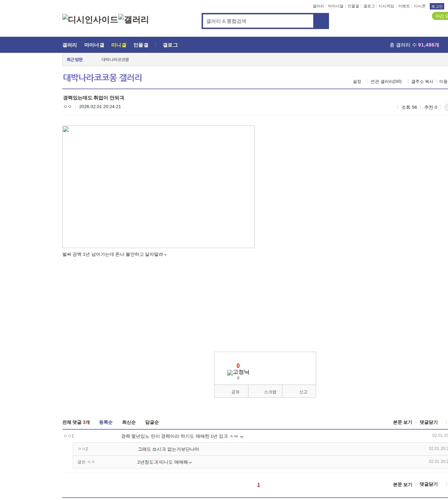The height and width of the screenshot is (500, 448).
Task: Click the 스크랩 button
Action: pyautogui.click(x=265, y=392)
